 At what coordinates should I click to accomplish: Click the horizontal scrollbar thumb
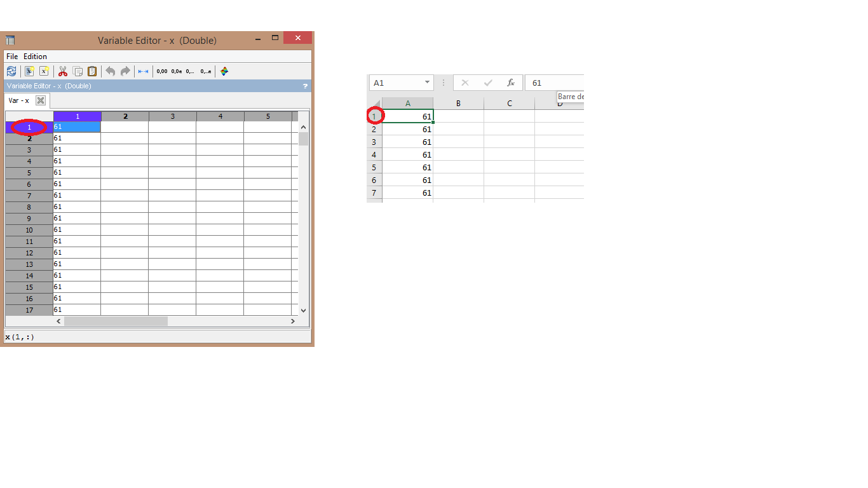point(116,322)
